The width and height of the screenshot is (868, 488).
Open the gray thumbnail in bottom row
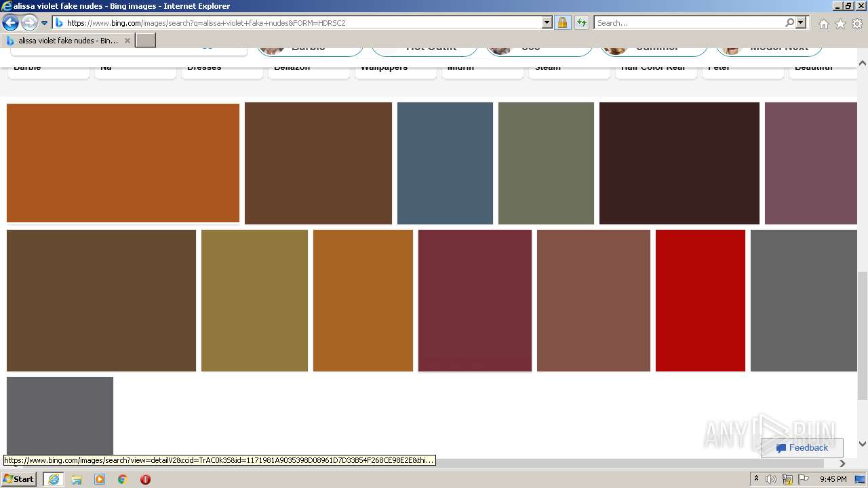[x=60, y=416]
